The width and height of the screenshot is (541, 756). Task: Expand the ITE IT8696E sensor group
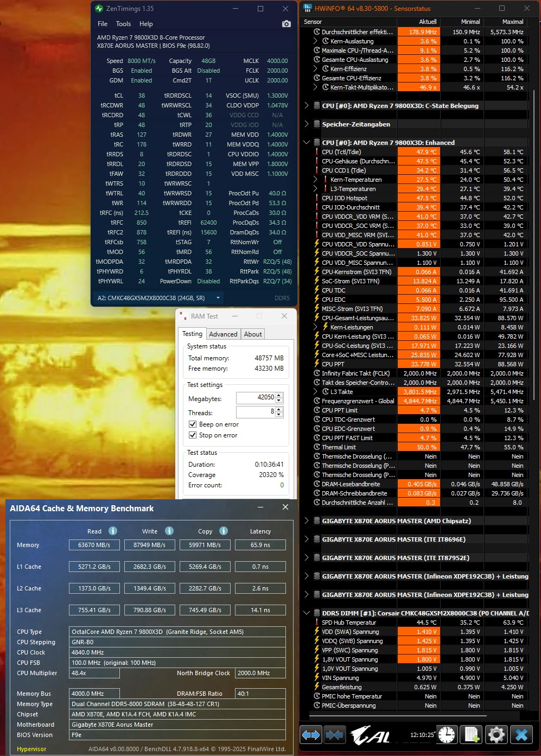307,539
